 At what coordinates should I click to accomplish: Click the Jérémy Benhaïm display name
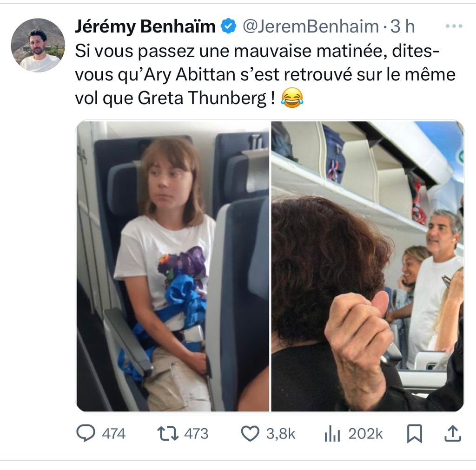[145, 26]
